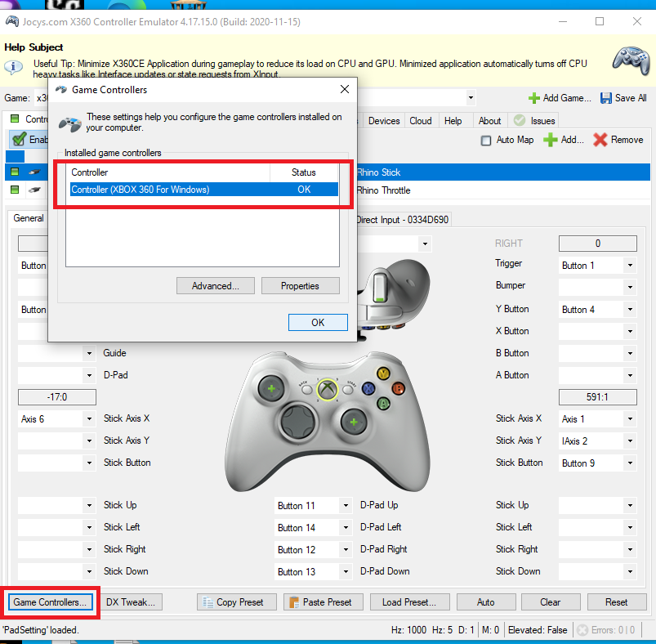Click the Back button on controller image
656x644 pixels.
pyautogui.click(x=307, y=390)
